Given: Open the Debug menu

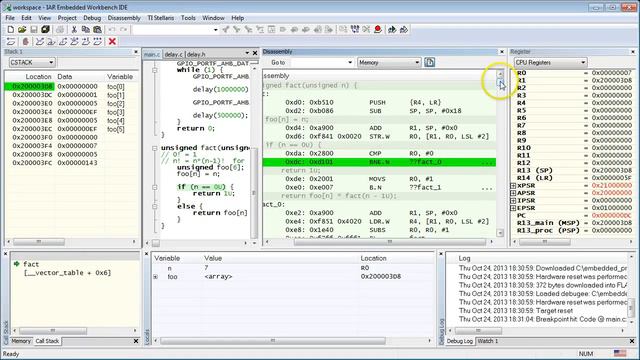Looking at the screenshot, I should click(92, 18).
